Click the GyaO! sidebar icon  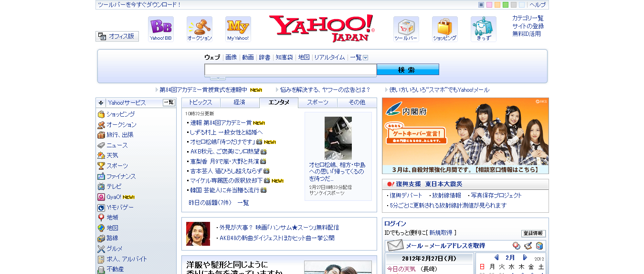[x=101, y=197]
